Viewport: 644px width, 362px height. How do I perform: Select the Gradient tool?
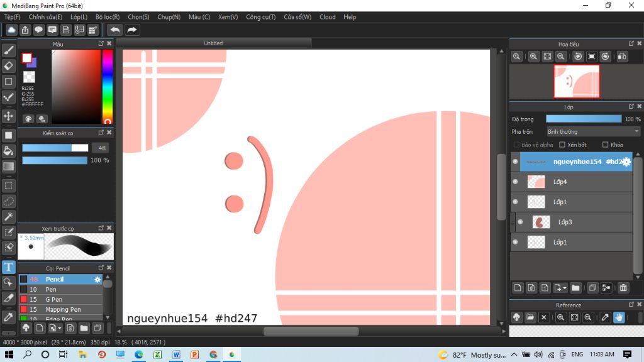tap(9, 166)
